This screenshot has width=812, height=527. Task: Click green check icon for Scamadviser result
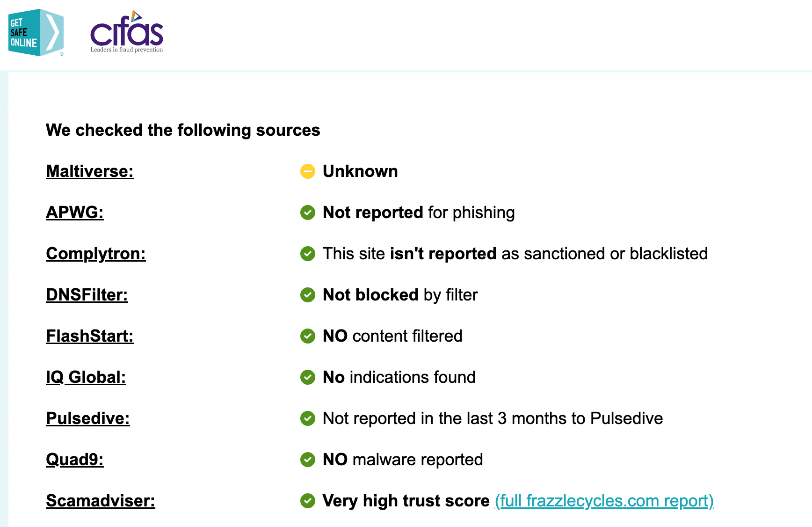tap(307, 501)
